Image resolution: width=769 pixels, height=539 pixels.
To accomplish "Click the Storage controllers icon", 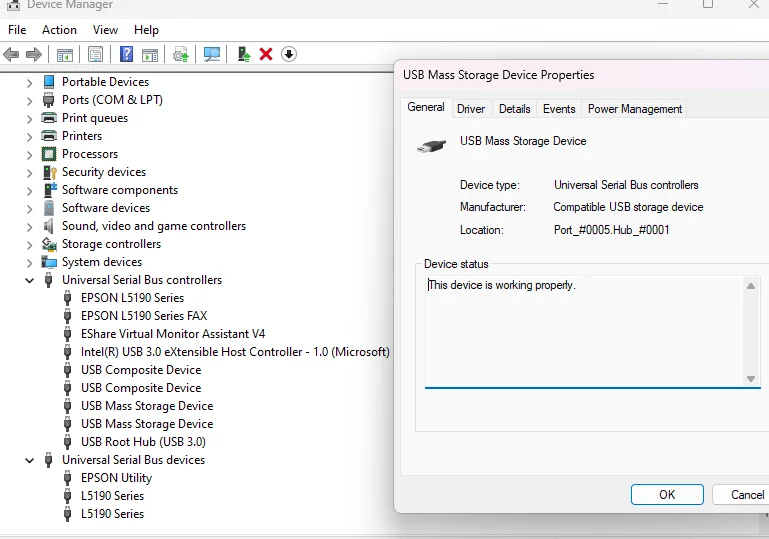I will 49,244.
